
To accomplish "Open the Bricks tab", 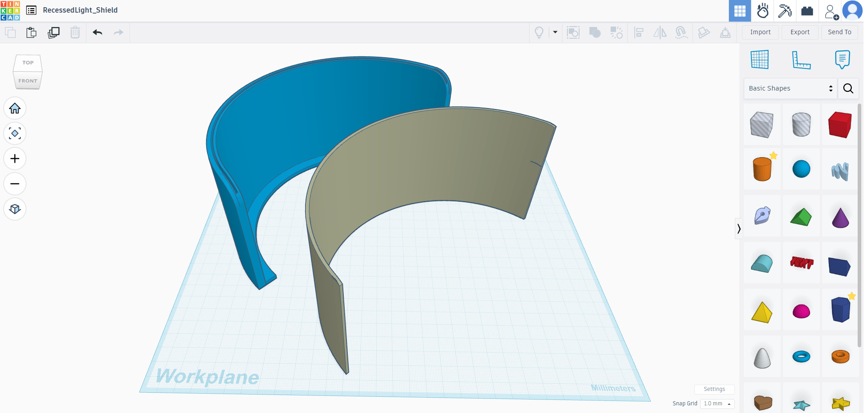I will (808, 11).
